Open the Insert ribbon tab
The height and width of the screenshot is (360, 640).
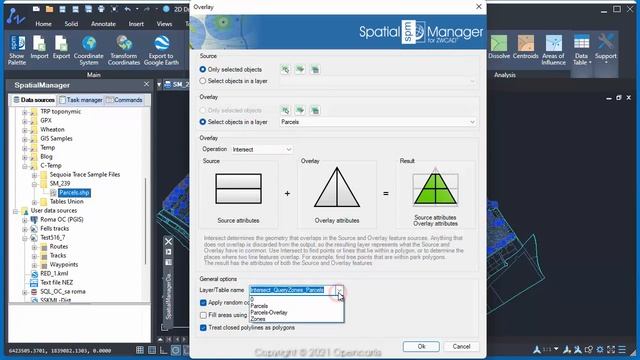point(136,24)
